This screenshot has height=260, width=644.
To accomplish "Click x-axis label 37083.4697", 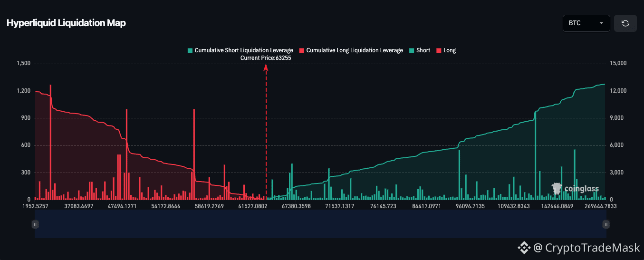I will coord(78,206).
